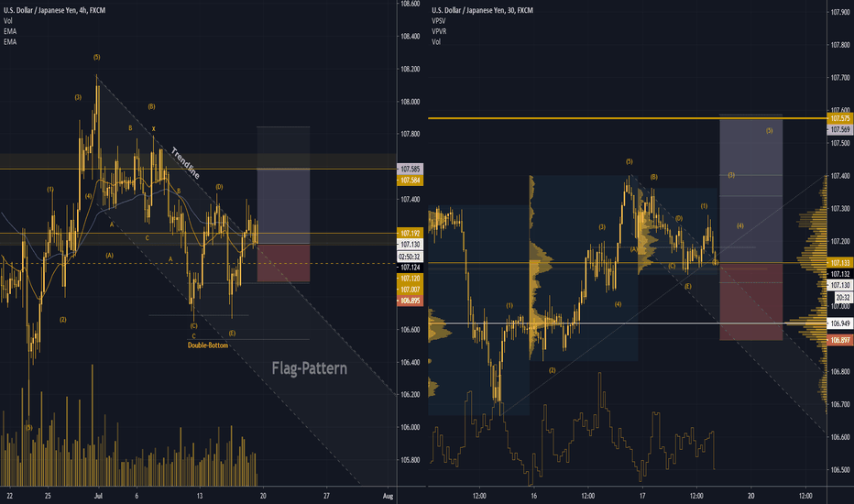Click the red 106.895 stop price label
This screenshot has height=504, width=854.
411,301
